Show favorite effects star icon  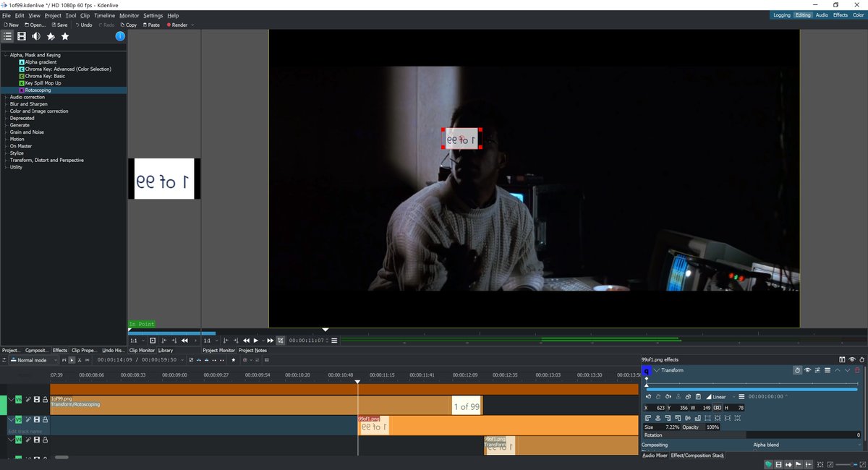pos(65,36)
